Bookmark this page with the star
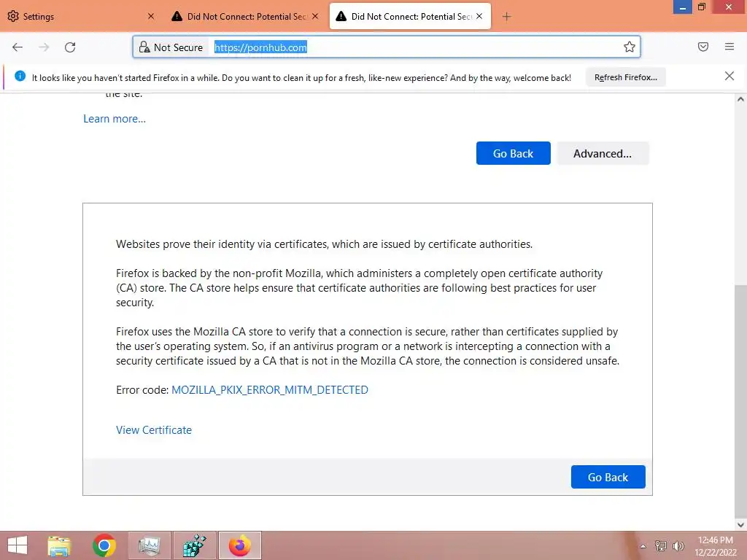747x560 pixels. (x=630, y=47)
